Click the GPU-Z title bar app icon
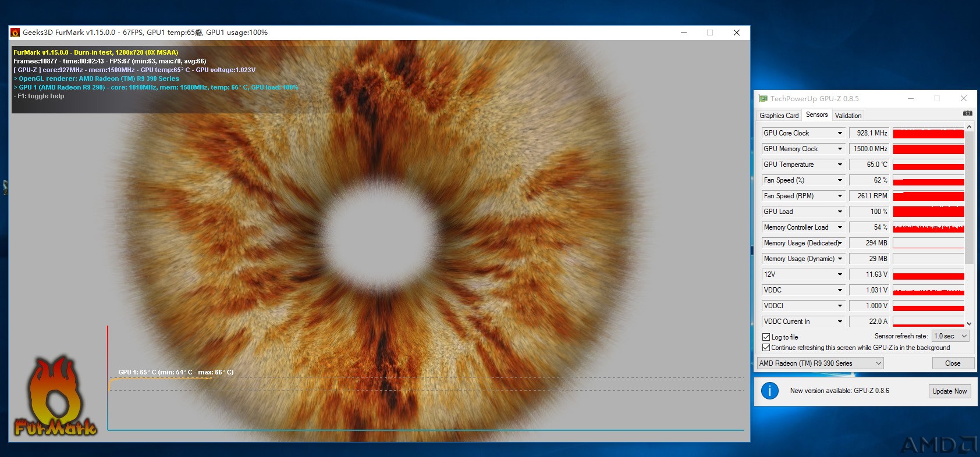980x457 pixels. pos(763,99)
